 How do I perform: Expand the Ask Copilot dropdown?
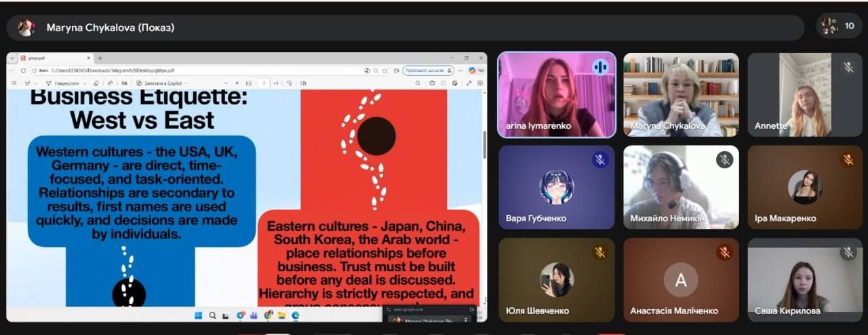point(186,83)
